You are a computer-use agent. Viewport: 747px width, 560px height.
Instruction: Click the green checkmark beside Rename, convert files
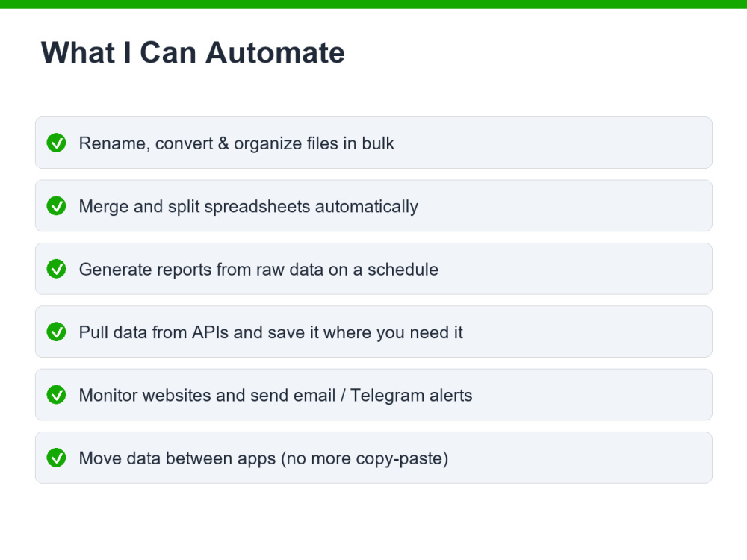point(56,143)
